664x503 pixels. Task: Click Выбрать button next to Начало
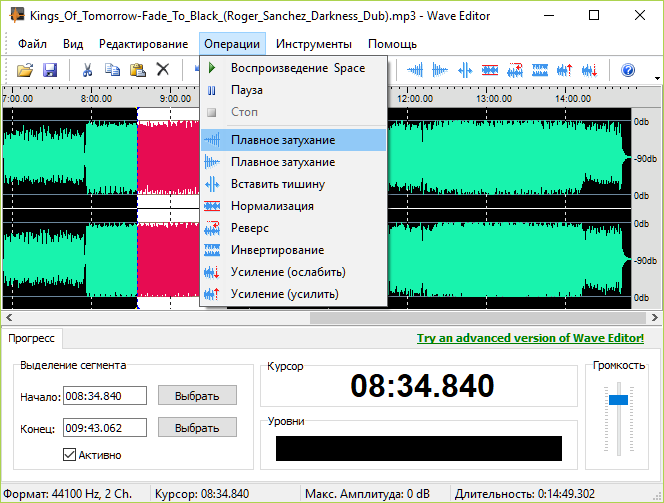pyautogui.click(x=197, y=395)
